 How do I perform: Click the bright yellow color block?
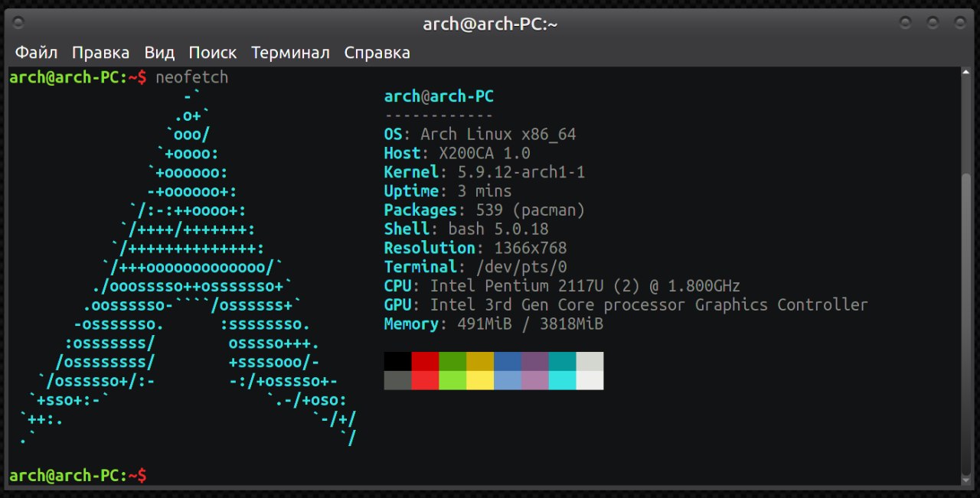[480, 380]
